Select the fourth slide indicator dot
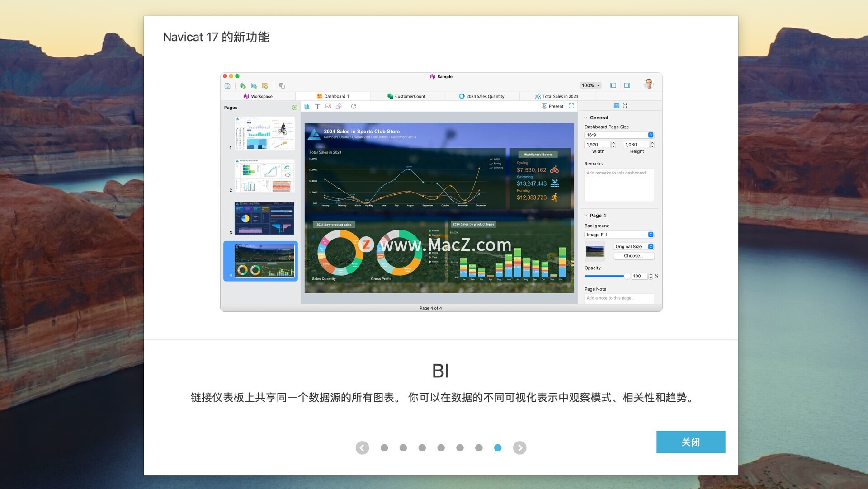This screenshot has width=868, height=489. 441,448
